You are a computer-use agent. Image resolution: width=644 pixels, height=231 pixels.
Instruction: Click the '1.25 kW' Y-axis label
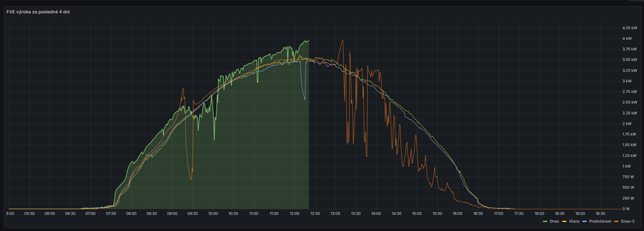[630, 156]
